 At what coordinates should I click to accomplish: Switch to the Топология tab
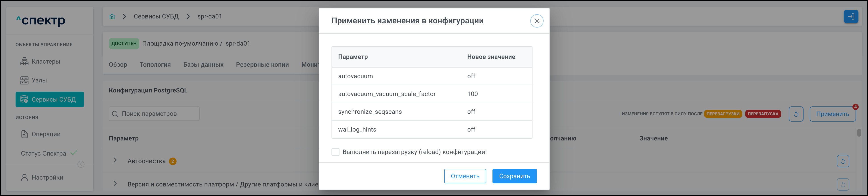coord(155,65)
